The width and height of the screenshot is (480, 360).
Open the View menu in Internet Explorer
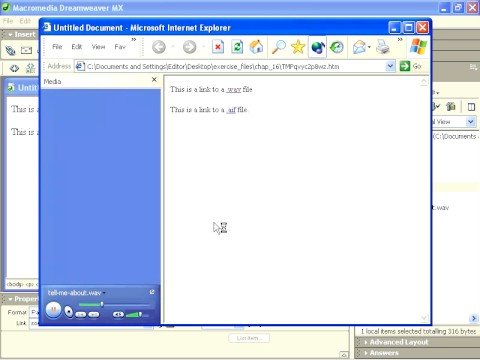coord(98,47)
